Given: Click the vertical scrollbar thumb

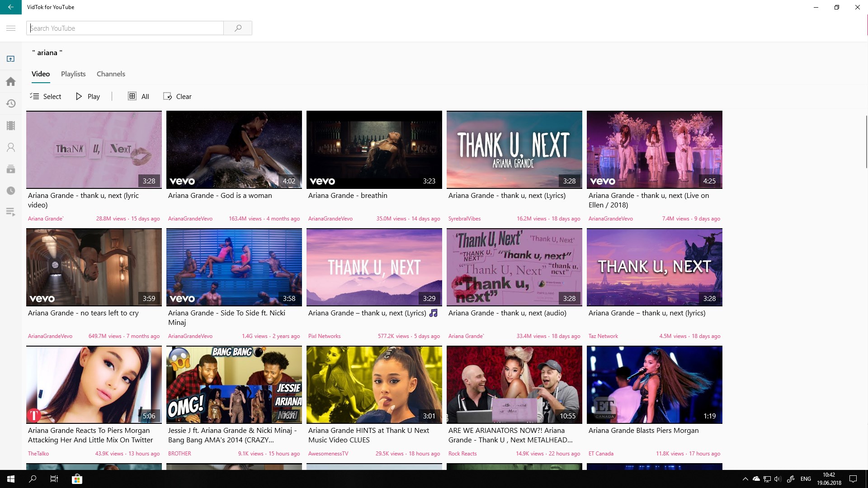Looking at the screenshot, I should coord(866,141).
